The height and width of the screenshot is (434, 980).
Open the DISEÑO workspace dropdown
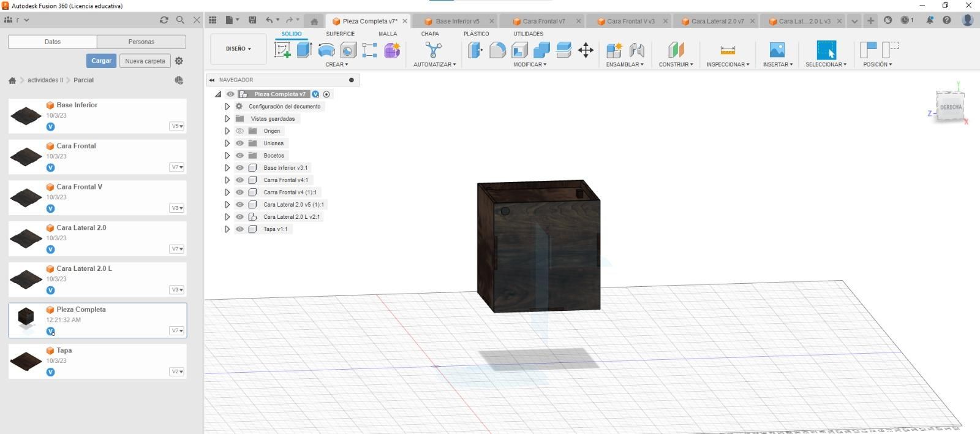click(x=239, y=48)
